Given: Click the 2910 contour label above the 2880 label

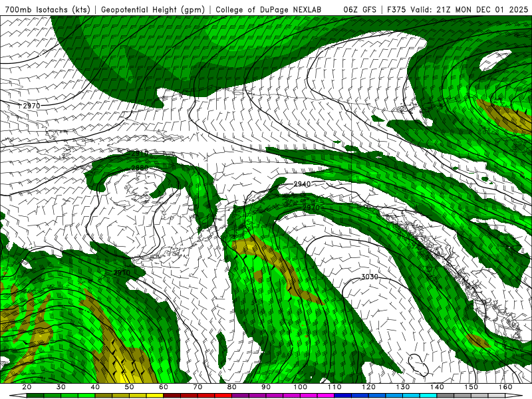Looking at the screenshot, I should pos(140,154).
